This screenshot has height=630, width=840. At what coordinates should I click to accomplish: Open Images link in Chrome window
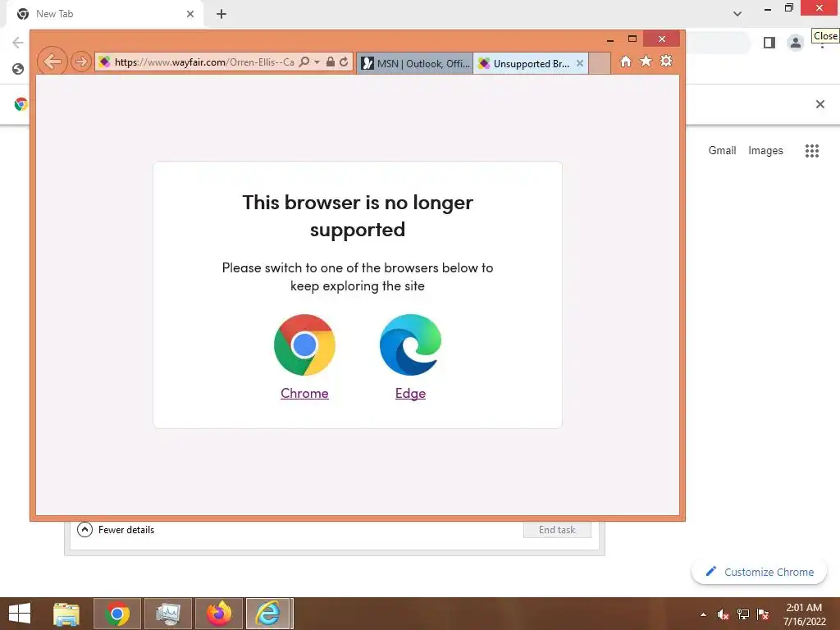[765, 151]
